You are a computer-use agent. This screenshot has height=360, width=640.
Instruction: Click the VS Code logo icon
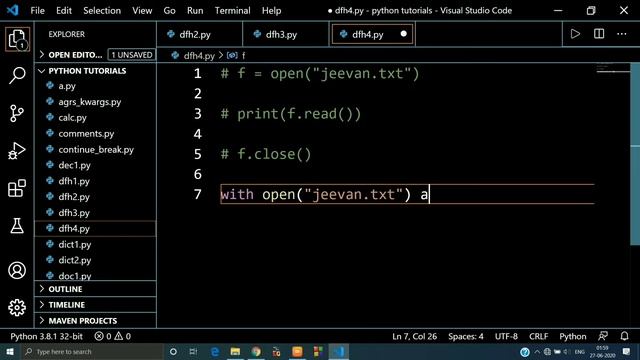coord(13,10)
